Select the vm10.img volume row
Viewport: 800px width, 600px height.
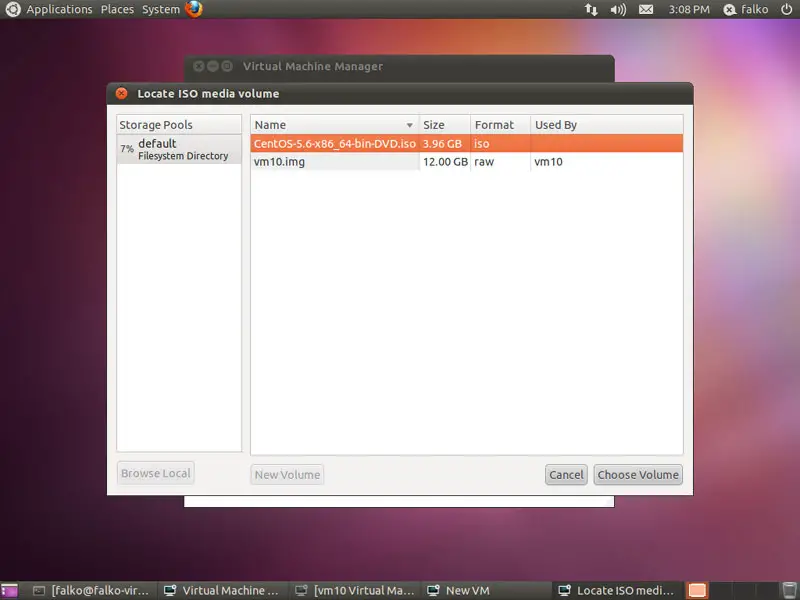click(466, 162)
